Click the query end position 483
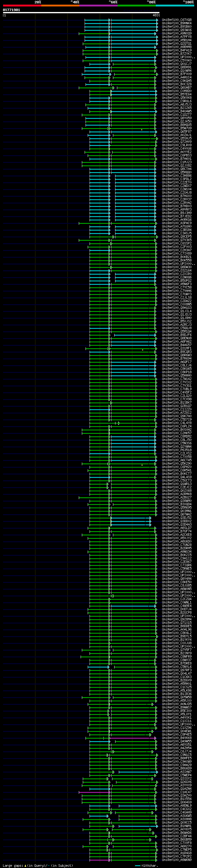This screenshot has height=868, width=197. (155, 15)
